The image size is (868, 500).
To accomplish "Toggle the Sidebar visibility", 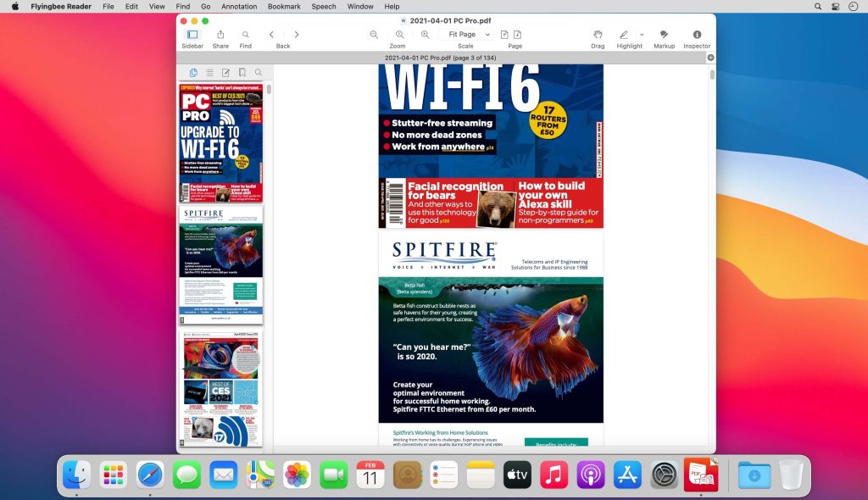I will (192, 34).
